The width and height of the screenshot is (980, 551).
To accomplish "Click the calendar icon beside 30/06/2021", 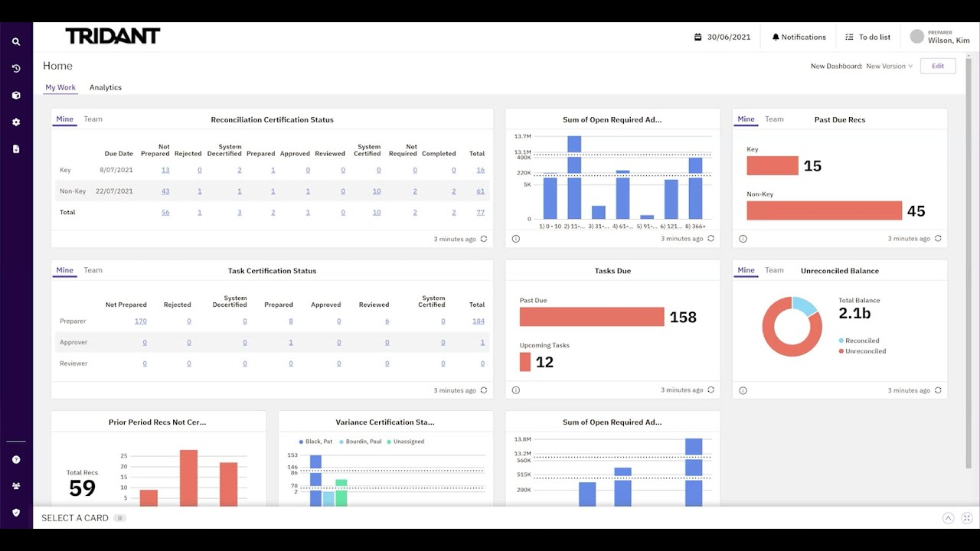I will click(x=697, y=36).
